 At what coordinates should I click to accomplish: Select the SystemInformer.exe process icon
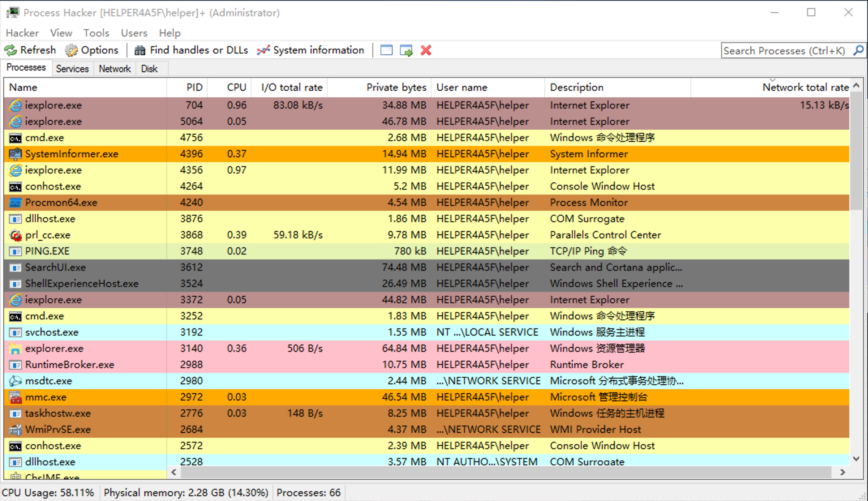pyautogui.click(x=15, y=154)
